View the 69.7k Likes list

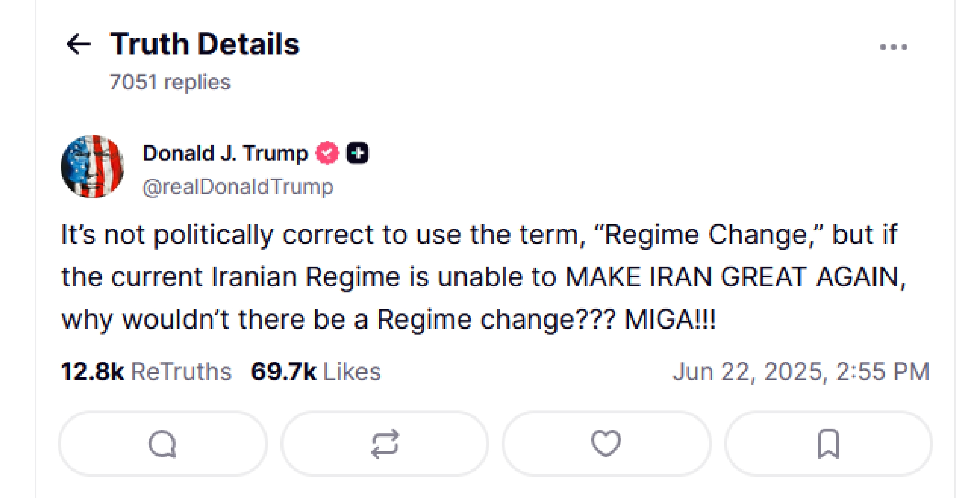coord(316,371)
